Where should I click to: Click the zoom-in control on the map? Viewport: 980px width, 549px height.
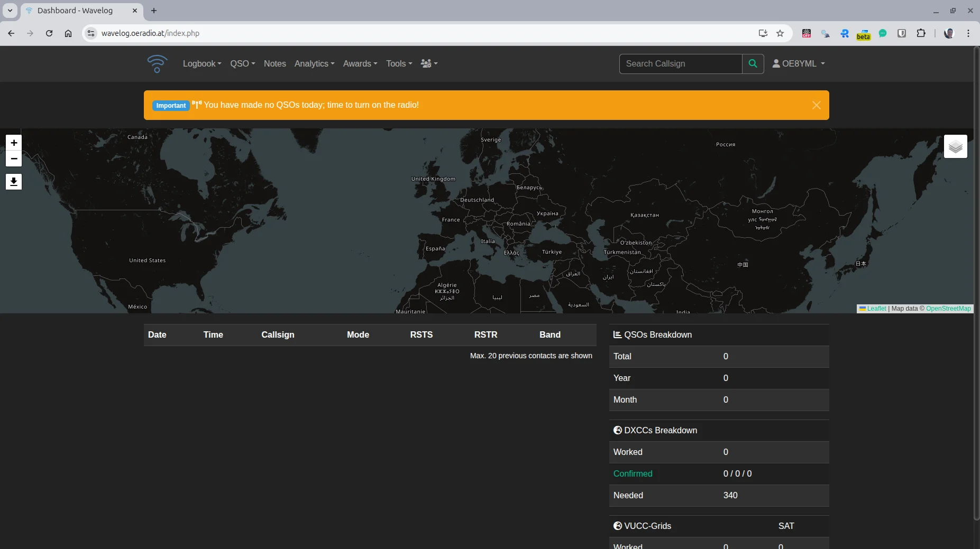pyautogui.click(x=13, y=142)
